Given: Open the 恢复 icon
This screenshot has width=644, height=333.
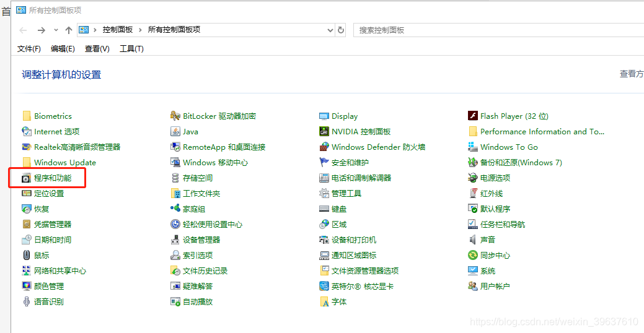Looking at the screenshot, I should [27, 209].
